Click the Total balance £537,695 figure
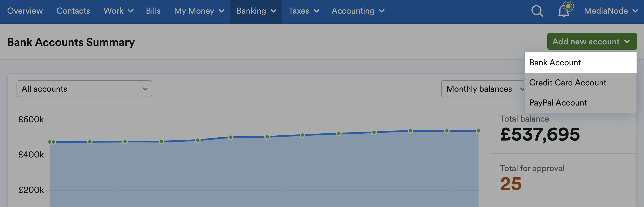Screen dimensions: 644x207 540,135
